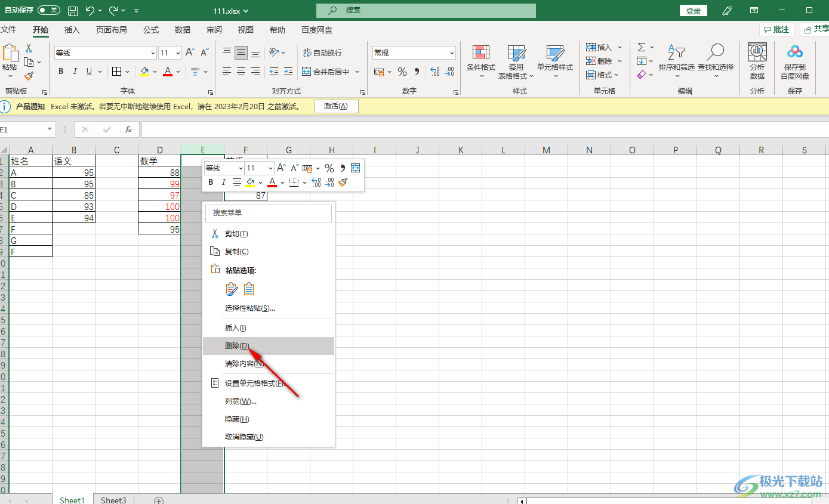Increase font size in ribbon
The height and width of the screenshot is (504, 829).
[190, 52]
